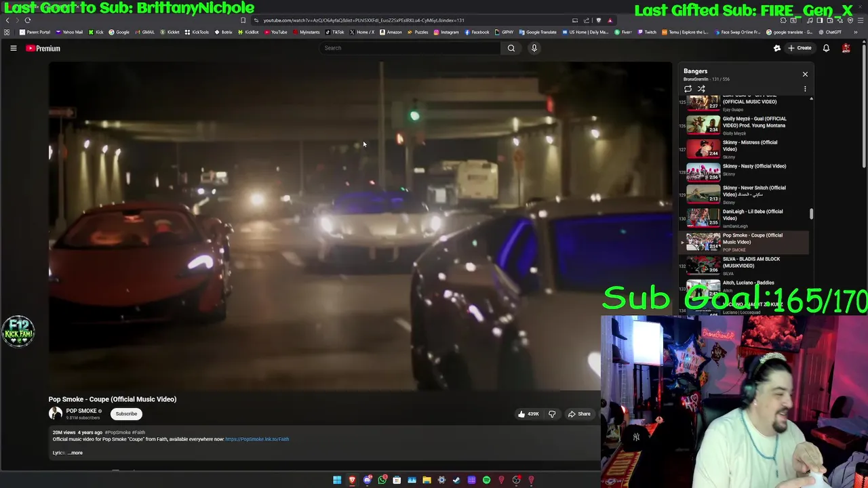Switch to Brave browser on taskbar
This screenshot has height=488, width=868.
tap(352, 480)
